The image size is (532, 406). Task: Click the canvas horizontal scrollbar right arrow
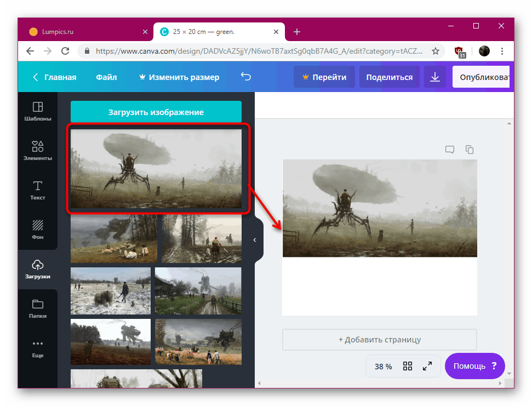(x=500, y=384)
